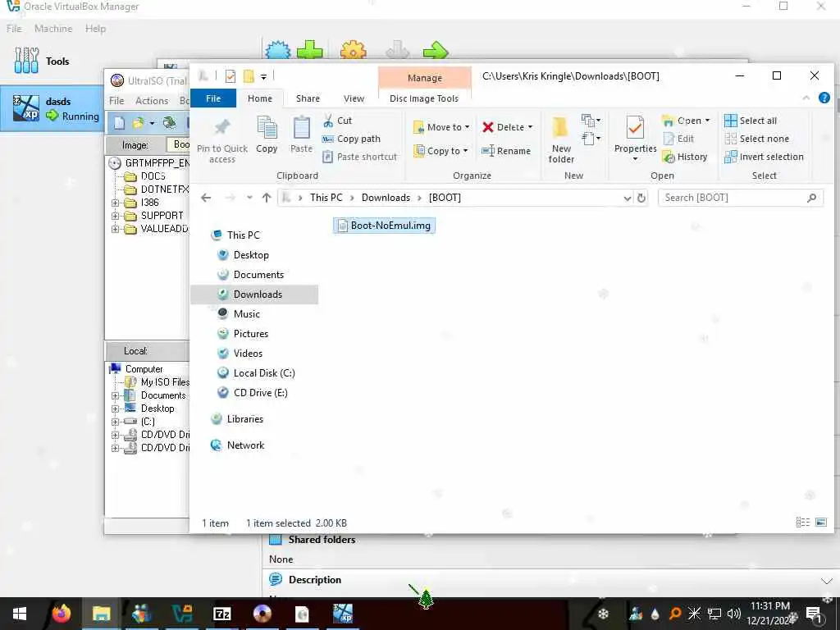Open Local Disk (C:) in navigation pane

pyautogui.click(x=263, y=373)
